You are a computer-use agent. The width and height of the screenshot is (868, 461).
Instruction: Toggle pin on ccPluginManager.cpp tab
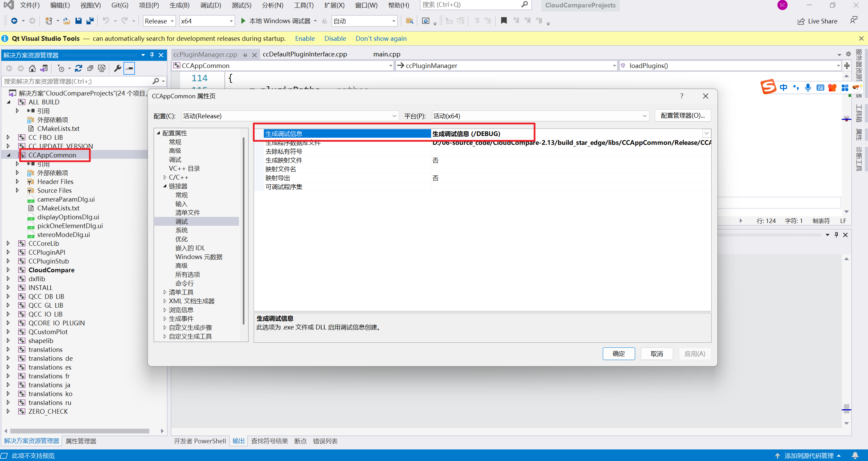(x=245, y=55)
